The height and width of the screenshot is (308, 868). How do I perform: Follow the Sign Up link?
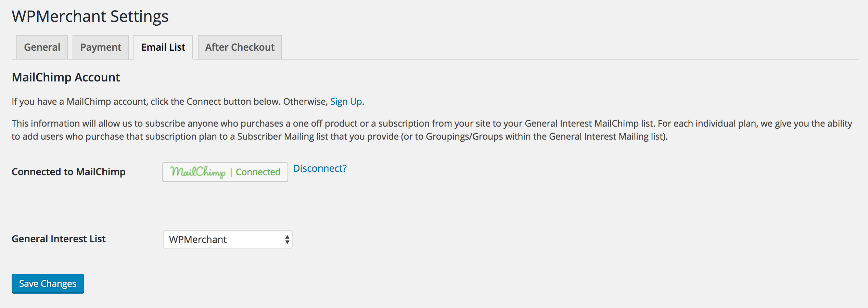pos(346,102)
